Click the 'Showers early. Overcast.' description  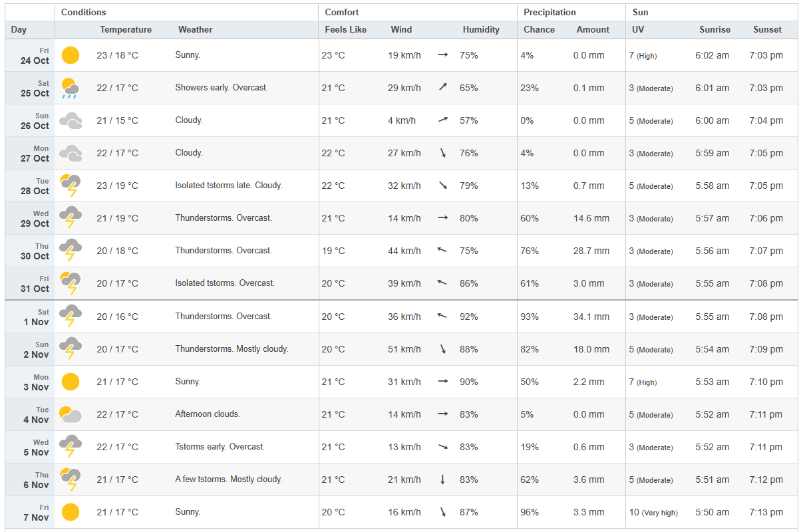pos(222,88)
